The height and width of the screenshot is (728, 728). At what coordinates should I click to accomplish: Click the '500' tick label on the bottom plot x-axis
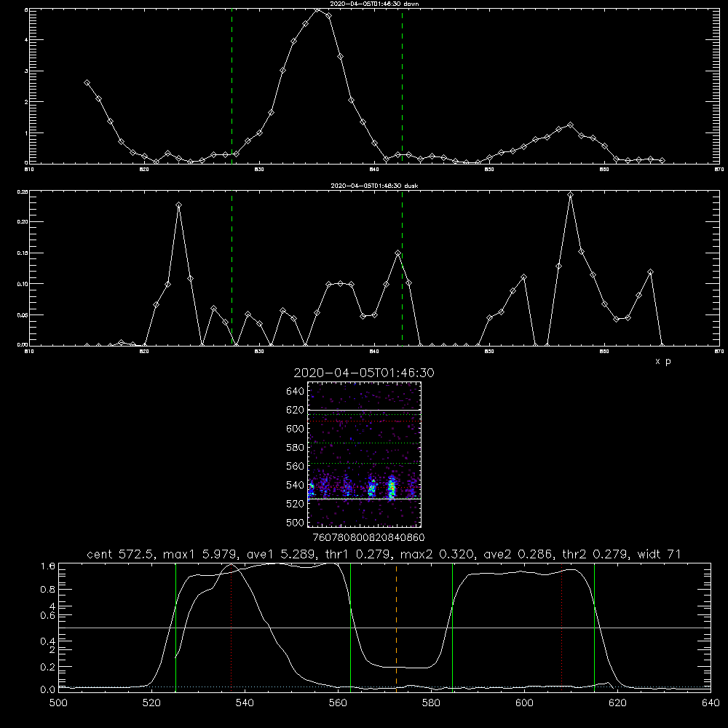[58, 703]
